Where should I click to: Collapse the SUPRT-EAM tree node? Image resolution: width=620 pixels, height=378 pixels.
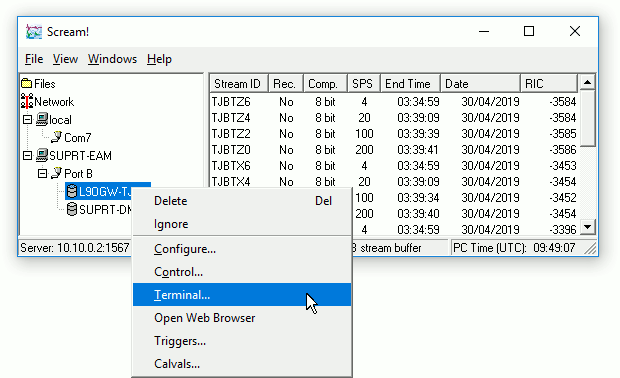(27, 155)
